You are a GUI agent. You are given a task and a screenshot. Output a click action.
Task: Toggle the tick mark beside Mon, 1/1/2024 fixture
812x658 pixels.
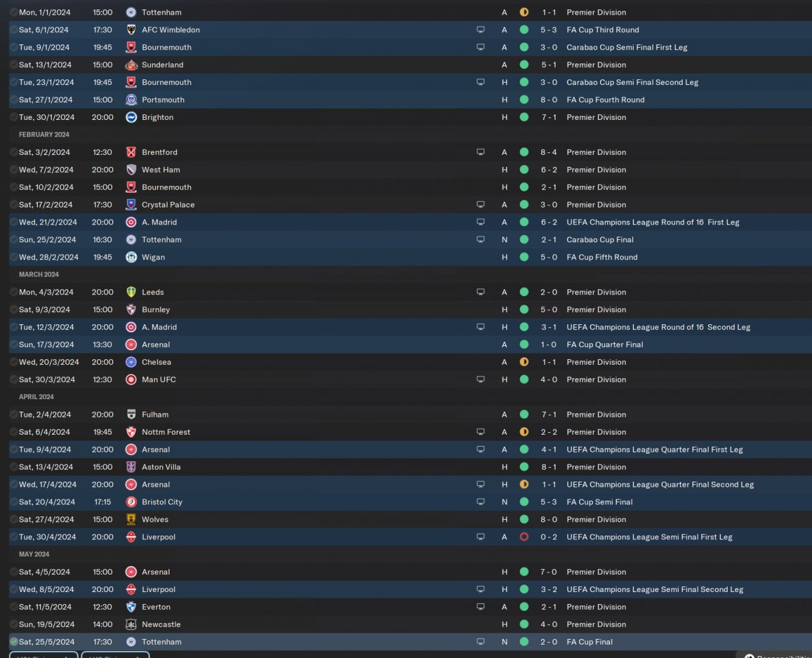[14, 12]
